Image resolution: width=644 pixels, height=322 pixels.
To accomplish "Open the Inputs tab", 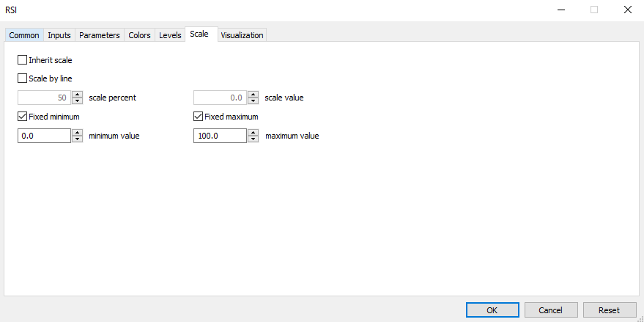I will (59, 35).
